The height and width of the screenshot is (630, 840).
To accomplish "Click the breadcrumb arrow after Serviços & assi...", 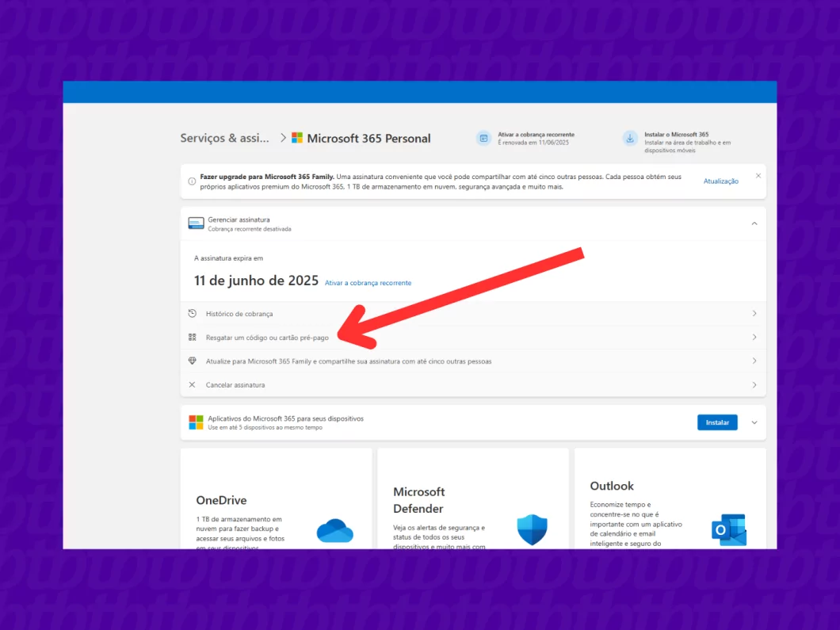I will pos(283,138).
